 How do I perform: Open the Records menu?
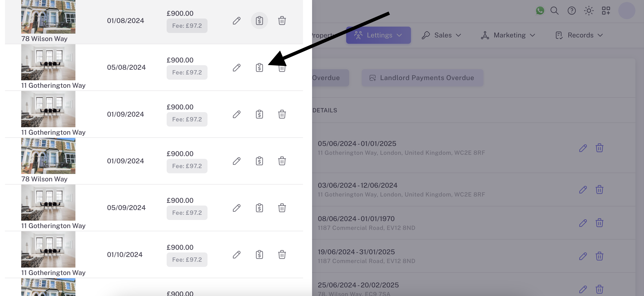pyautogui.click(x=579, y=35)
